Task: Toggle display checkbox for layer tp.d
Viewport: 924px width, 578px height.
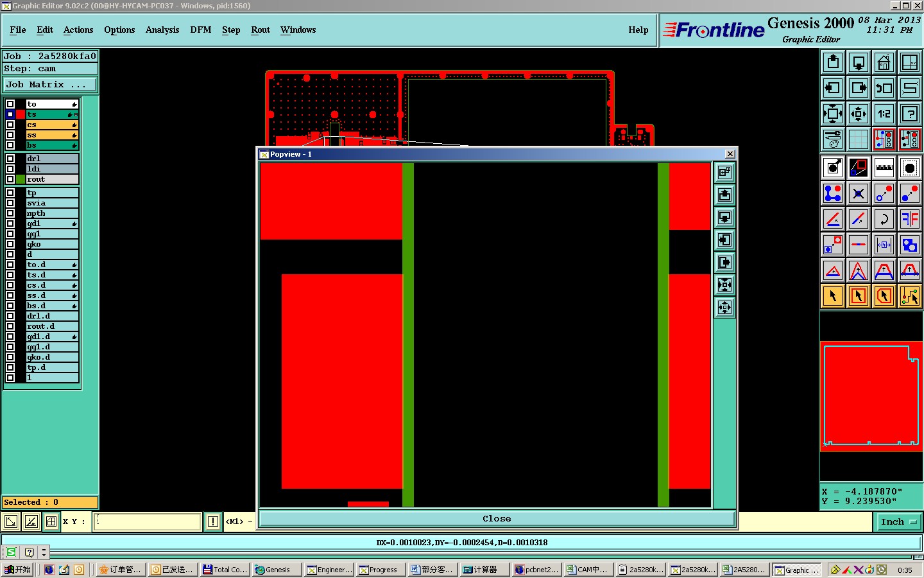Action: [10, 367]
